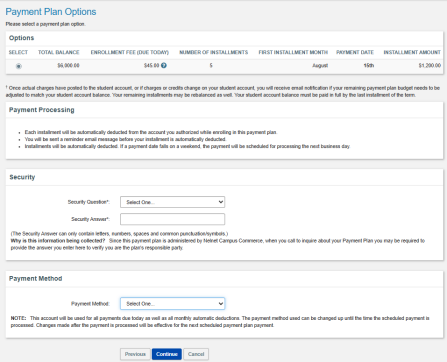
Task: Open the Security Question dropdown
Action: pos(172,202)
